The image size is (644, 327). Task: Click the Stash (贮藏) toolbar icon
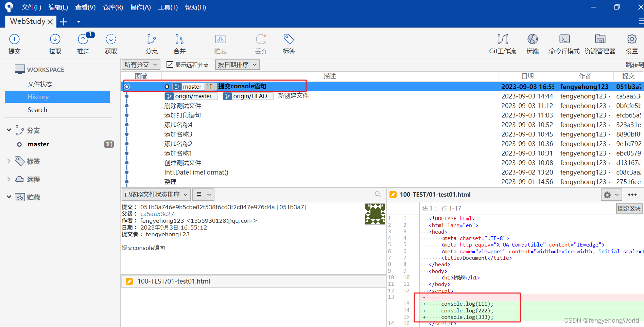pos(220,39)
